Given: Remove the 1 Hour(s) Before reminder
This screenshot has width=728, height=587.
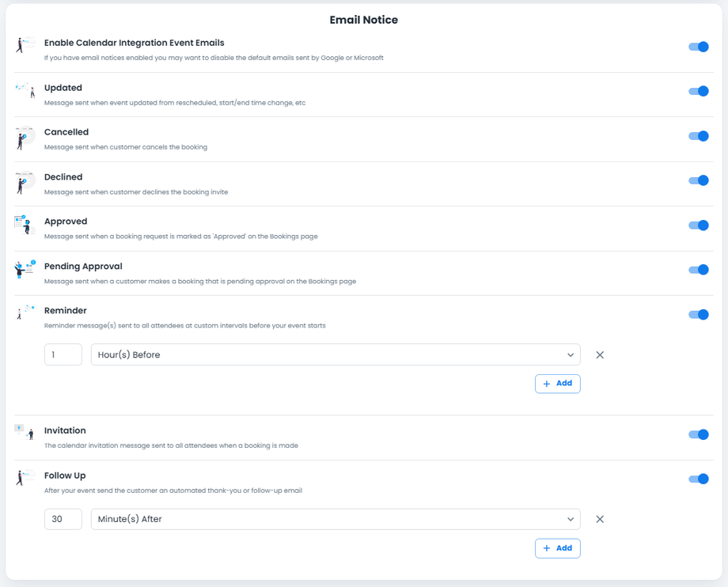Looking at the screenshot, I should coord(600,355).
